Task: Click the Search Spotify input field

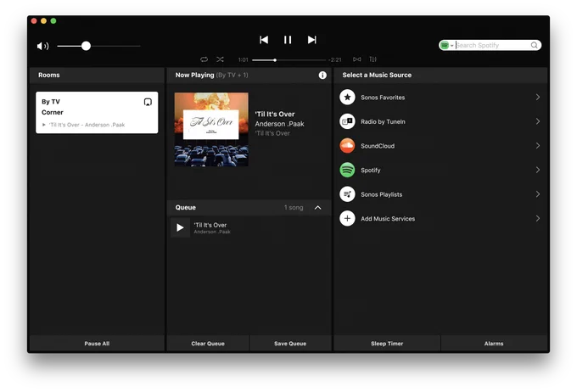Action: (492, 45)
